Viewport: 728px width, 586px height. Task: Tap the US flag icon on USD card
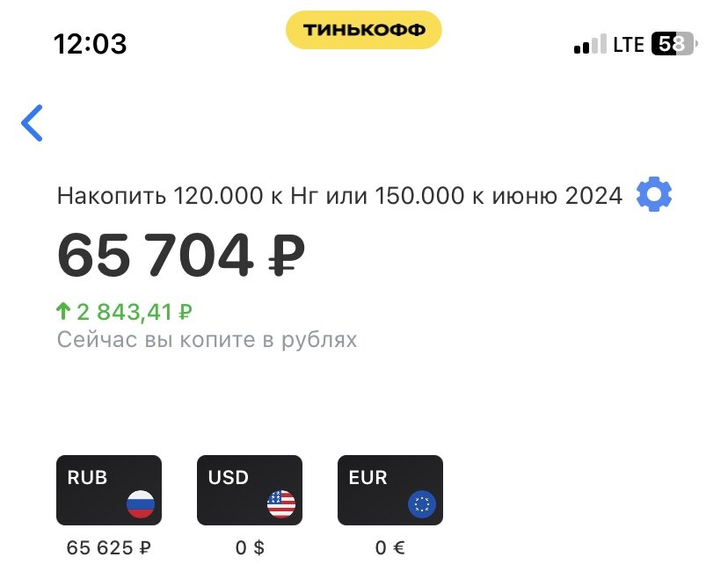[282, 502]
